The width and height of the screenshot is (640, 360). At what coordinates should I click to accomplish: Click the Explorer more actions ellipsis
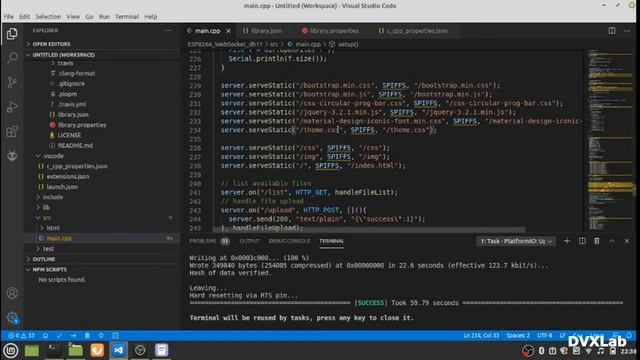pos(168,31)
